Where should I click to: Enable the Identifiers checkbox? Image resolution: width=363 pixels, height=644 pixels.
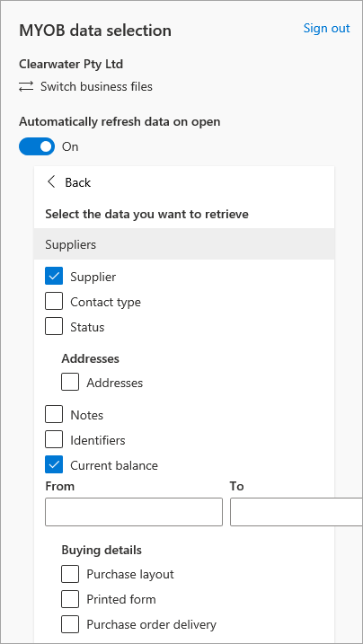tap(54, 440)
